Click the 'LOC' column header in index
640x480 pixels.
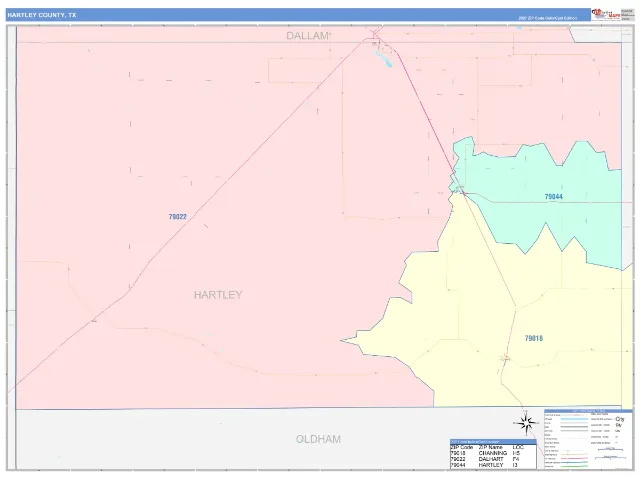coord(518,447)
